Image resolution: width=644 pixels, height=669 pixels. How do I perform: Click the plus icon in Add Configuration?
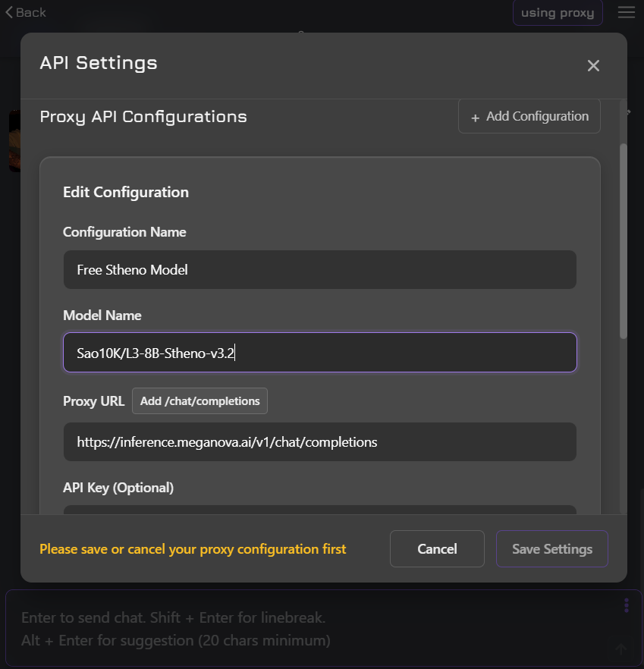pos(476,117)
